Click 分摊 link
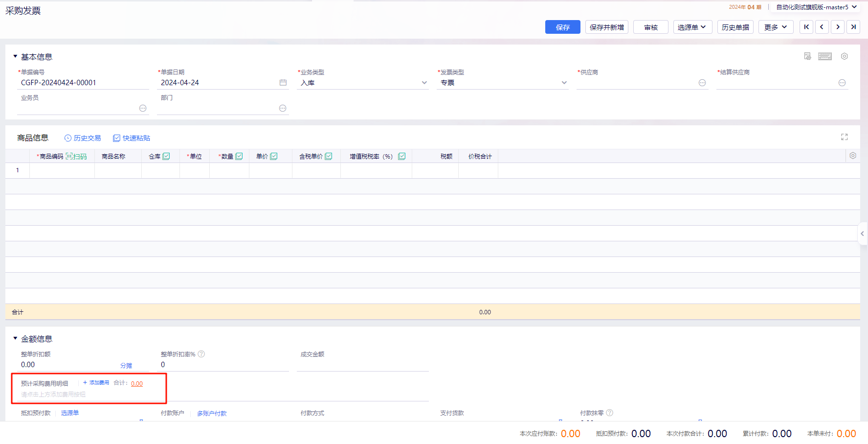Viewport: 868px width, 444px height. (x=126, y=366)
